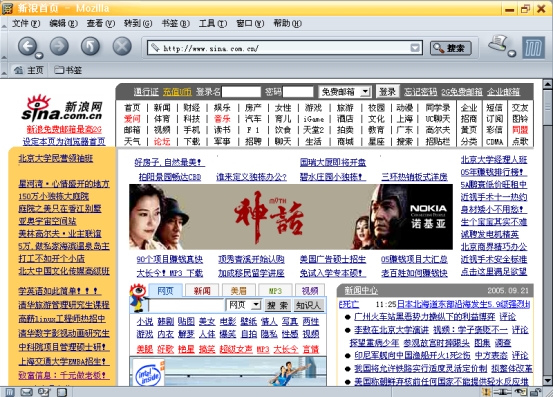
Task: Click the security lock status icon
Action: point(536,392)
